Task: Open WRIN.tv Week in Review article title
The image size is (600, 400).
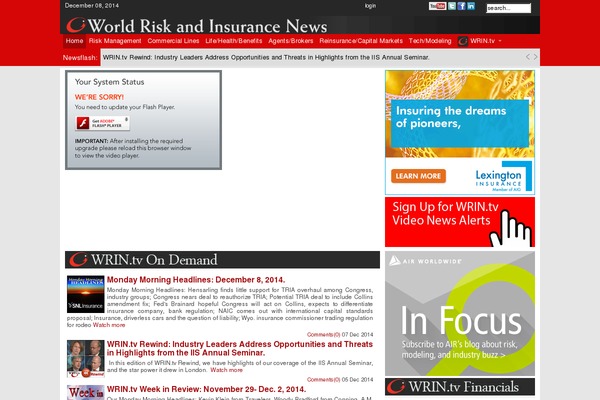Action: [x=206, y=389]
